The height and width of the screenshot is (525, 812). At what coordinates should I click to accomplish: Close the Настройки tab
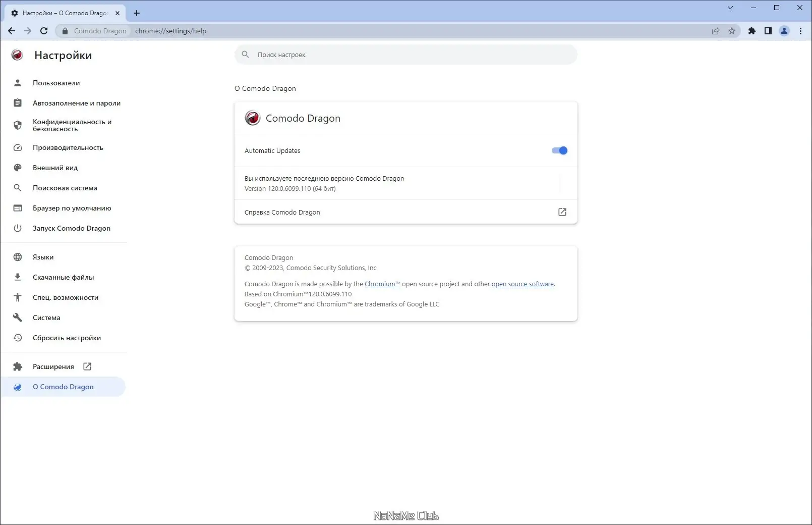click(118, 13)
